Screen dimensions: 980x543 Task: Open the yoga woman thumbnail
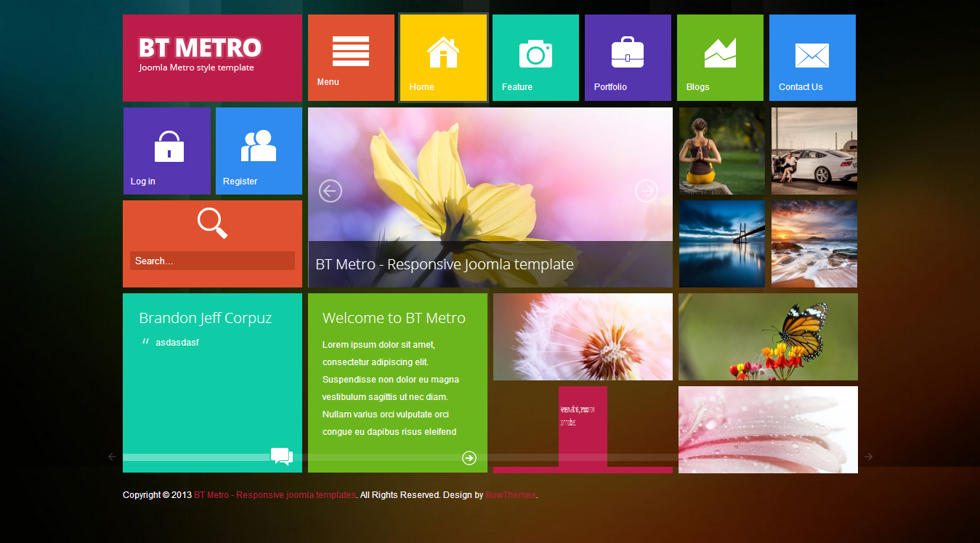[x=722, y=151]
